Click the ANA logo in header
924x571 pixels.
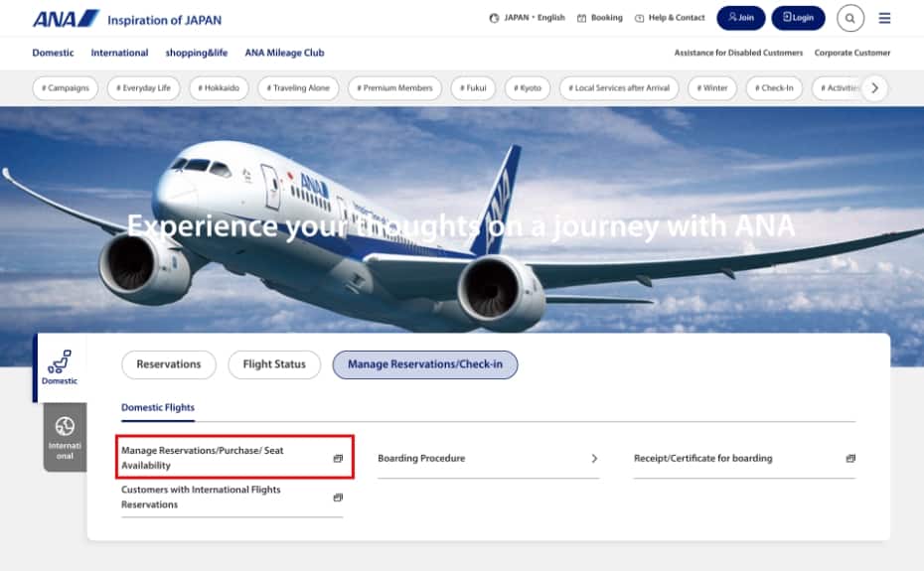point(66,19)
